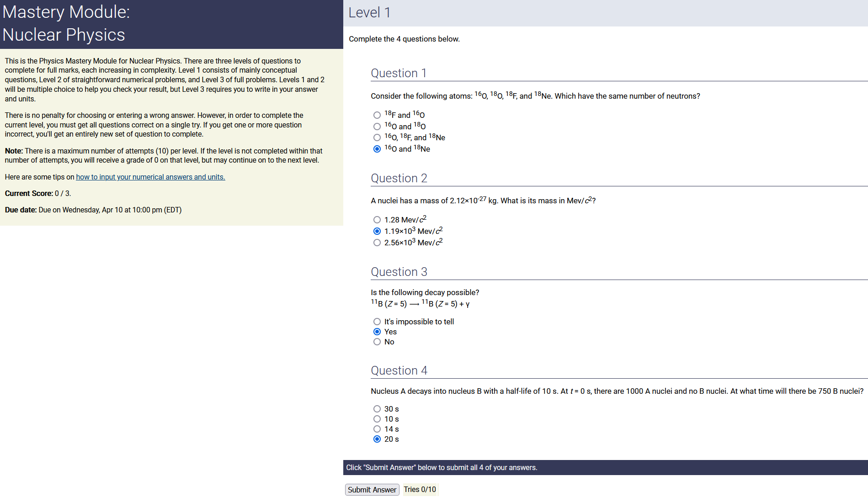Select the '18F and 16O' answer option
The height and width of the screenshot is (497, 868).
377,115
